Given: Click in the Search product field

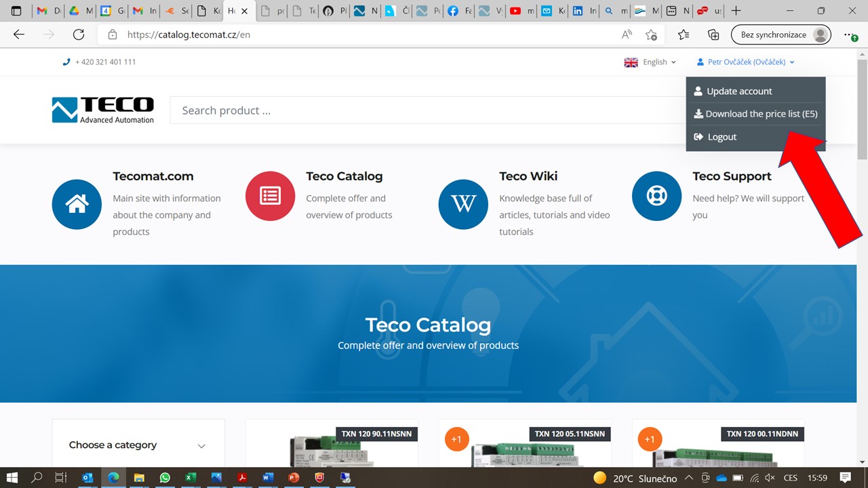Looking at the screenshot, I should point(420,110).
